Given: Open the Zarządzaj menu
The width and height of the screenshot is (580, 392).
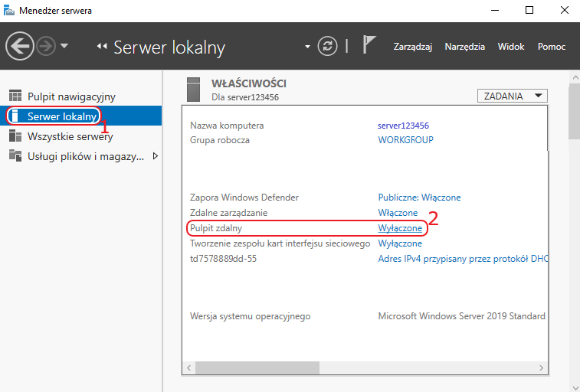Looking at the screenshot, I should point(412,47).
